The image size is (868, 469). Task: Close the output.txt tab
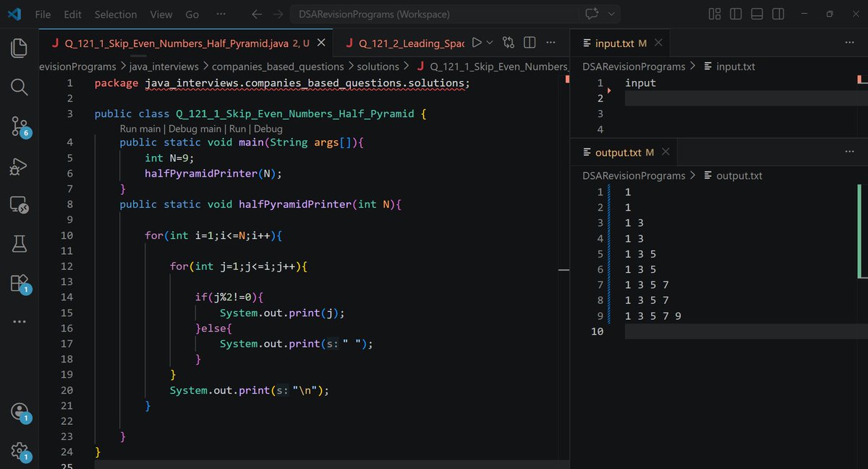click(x=665, y=152)
